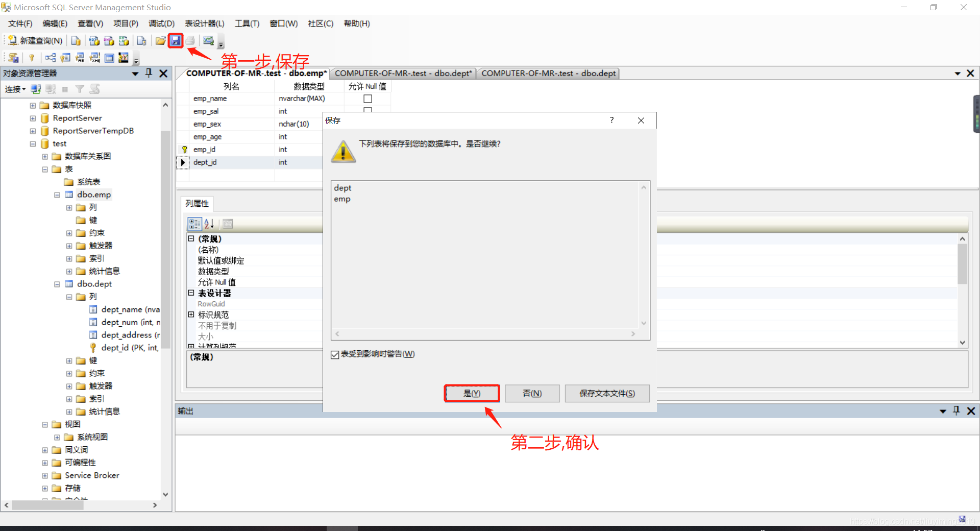Open the 编辑(E) menu
Screen dimensions: 980x531
(x=55, y=23)
